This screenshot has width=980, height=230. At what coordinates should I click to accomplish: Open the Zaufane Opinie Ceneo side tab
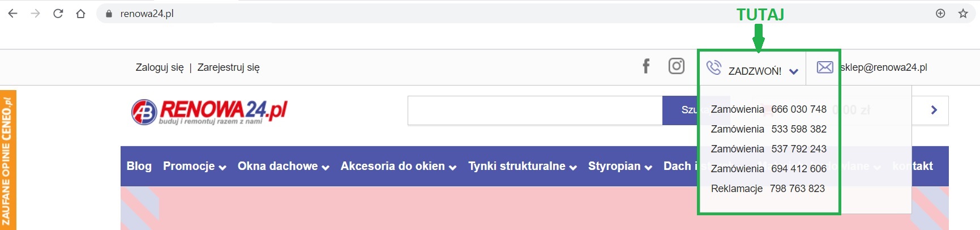7,161
